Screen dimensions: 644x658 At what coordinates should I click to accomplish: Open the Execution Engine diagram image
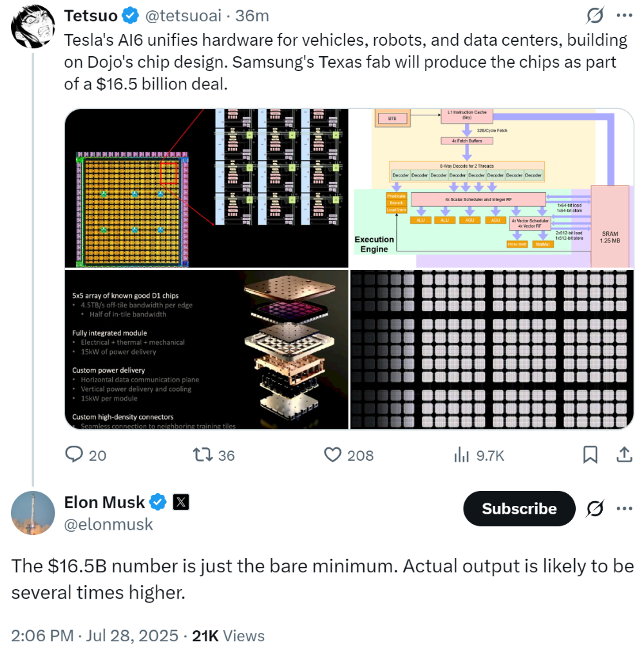coord(492,188)
